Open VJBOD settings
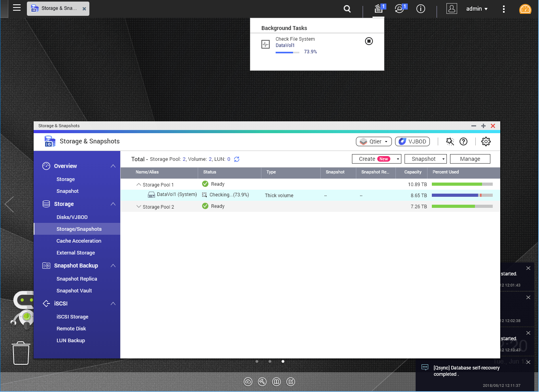Screen dimensions: 539x392 [412, 141]
